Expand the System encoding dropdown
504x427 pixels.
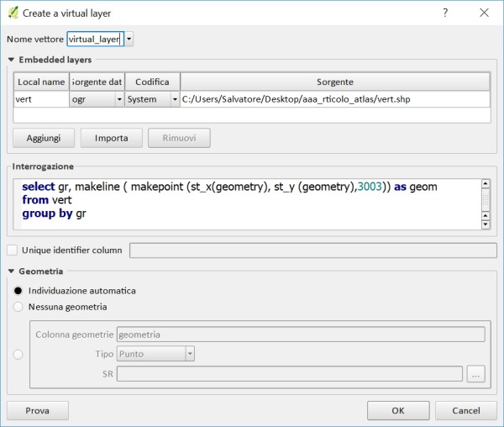pos(175,99)
